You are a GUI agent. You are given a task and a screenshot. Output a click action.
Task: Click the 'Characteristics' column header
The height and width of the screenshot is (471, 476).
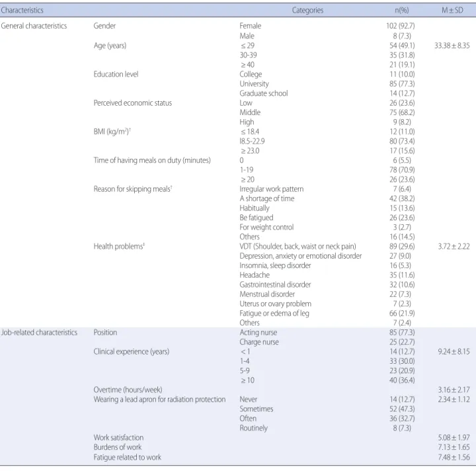coord(22,11)
